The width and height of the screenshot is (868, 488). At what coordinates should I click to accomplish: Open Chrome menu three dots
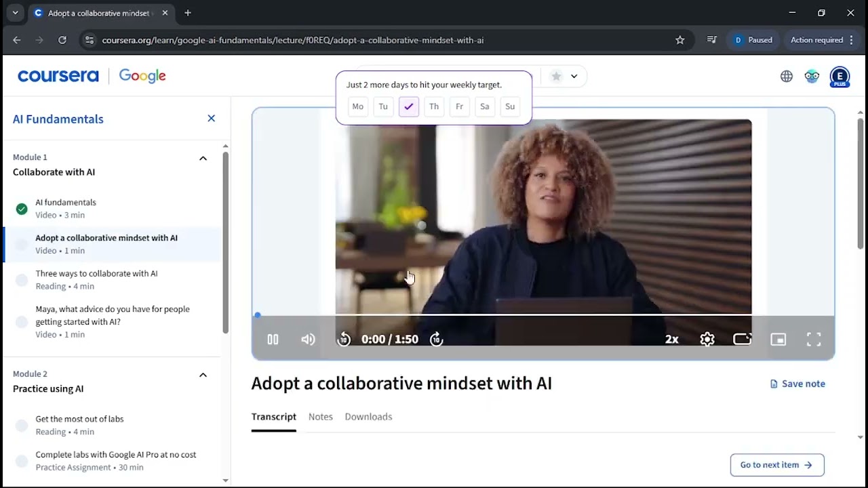pyautogui.click(x=851, y=40)
